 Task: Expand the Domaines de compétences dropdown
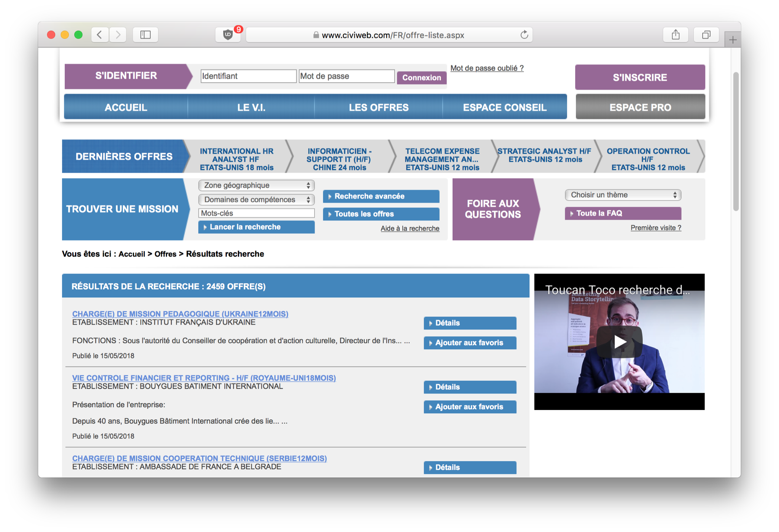pos(256,199)
